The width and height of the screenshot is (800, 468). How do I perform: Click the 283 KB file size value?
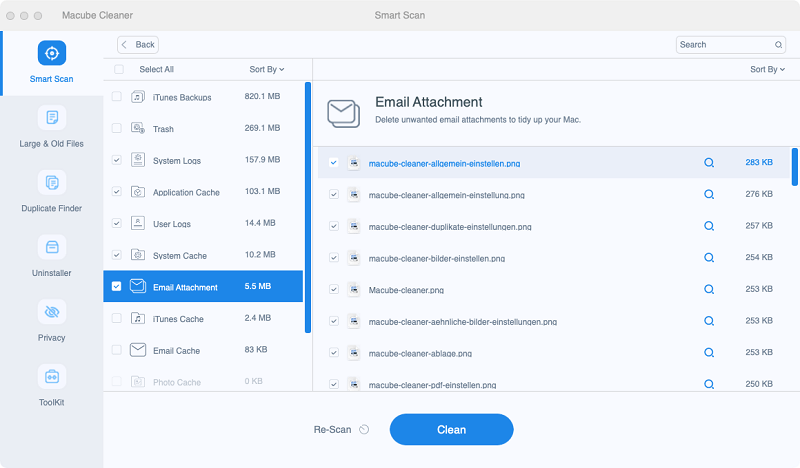[x=759, y=162]
